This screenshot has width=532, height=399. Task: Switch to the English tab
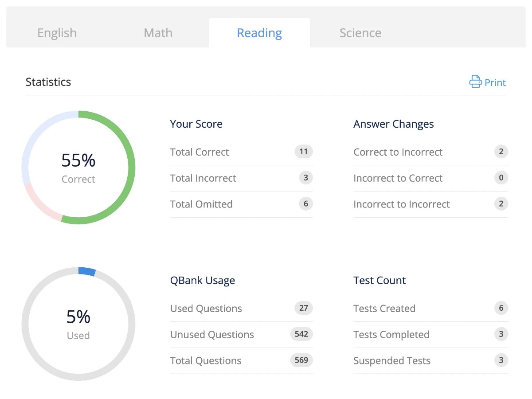pos(57,32)
